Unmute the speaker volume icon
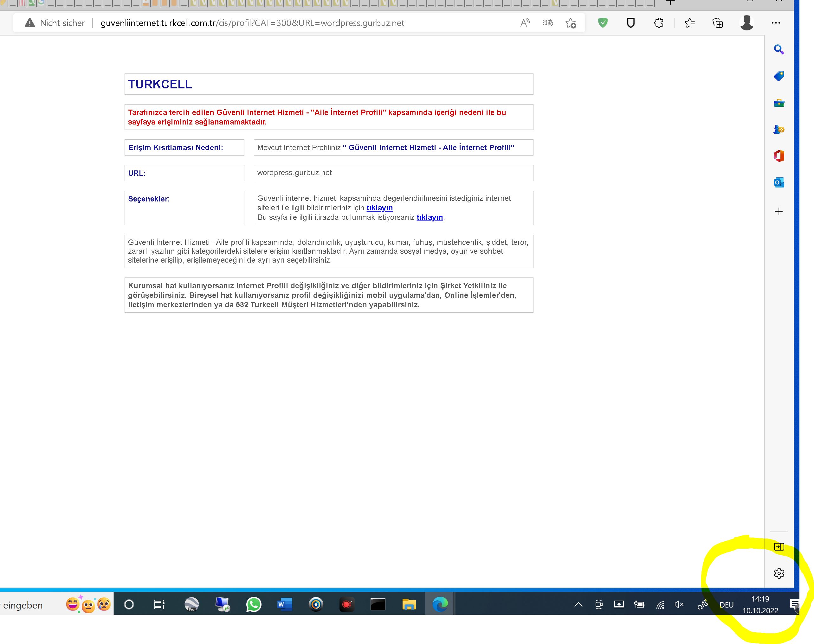The height and width of the screenshot is (644, 814). coord(679,605)
